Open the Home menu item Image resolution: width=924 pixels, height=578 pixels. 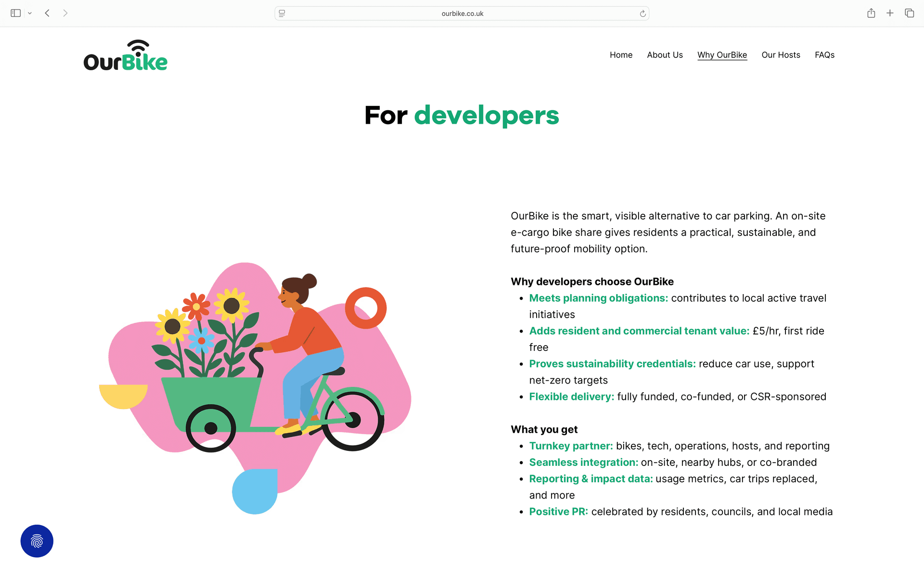[621, 55]
